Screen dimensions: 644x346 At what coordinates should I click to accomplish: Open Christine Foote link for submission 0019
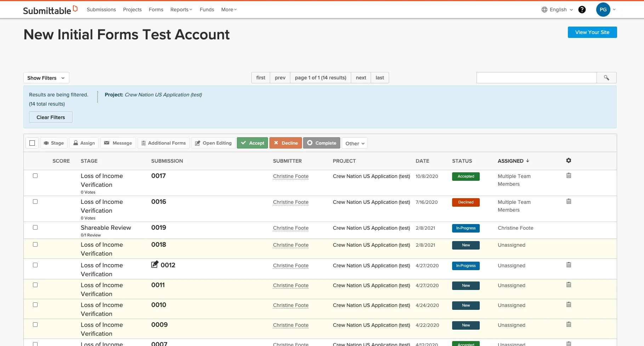coord(291,228)
